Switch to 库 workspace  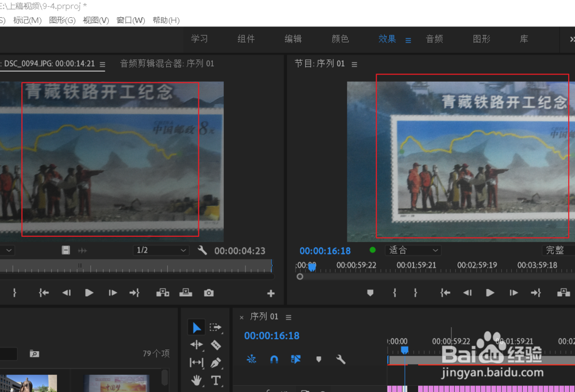524,39
